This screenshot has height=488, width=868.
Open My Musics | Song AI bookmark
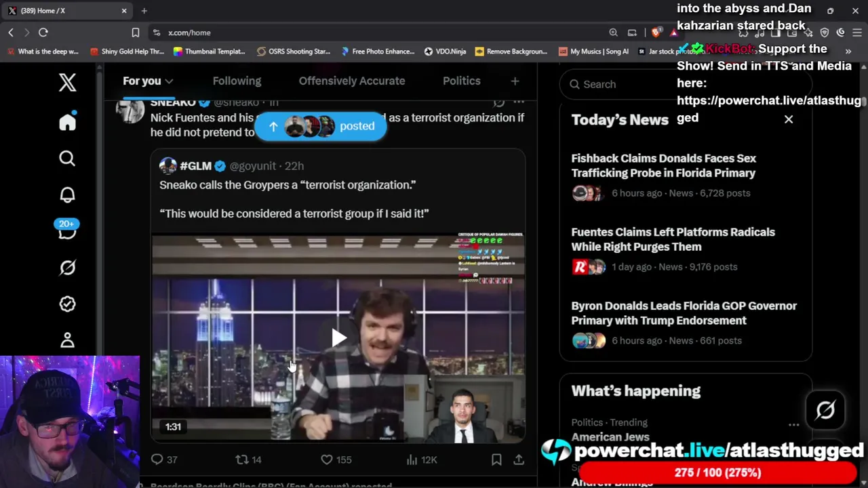(x=593, y=52)
